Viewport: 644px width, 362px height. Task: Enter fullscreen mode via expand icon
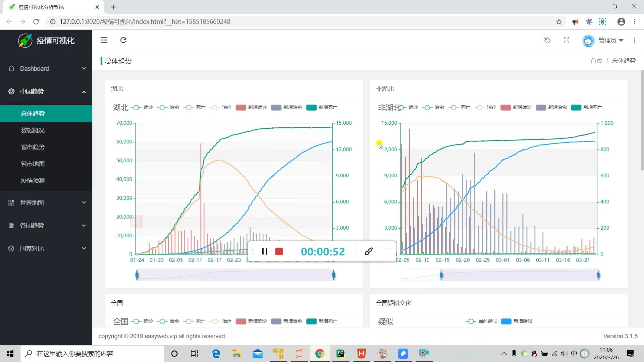567,40
